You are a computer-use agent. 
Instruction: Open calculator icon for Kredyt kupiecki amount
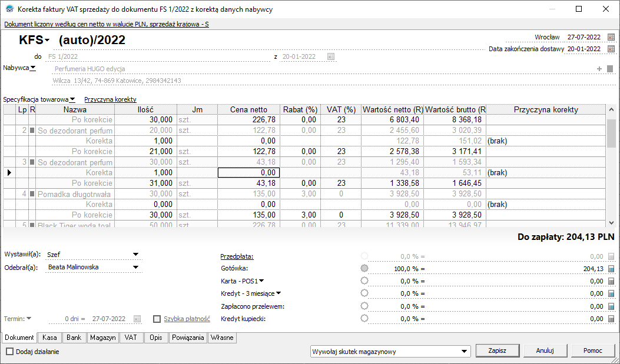(611, 319)
